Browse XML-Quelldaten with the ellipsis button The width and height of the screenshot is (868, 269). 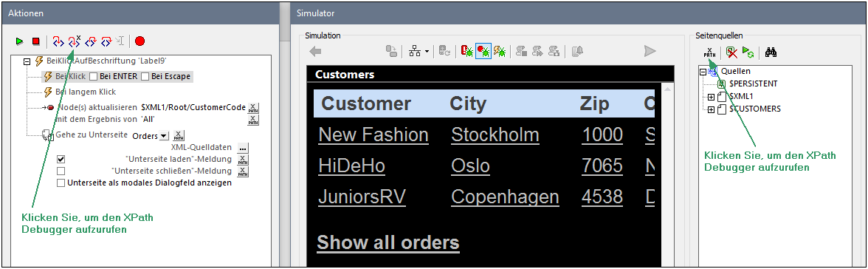pos(243,148)
